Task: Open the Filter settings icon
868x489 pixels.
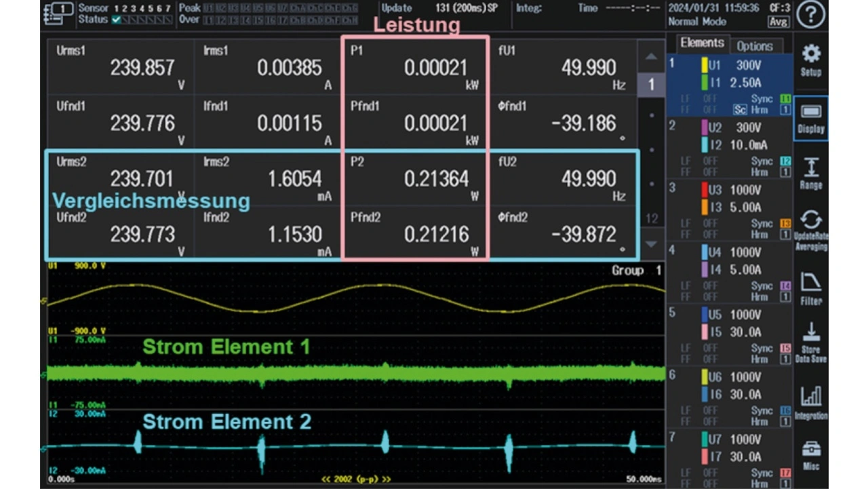Action: [810, 288]
